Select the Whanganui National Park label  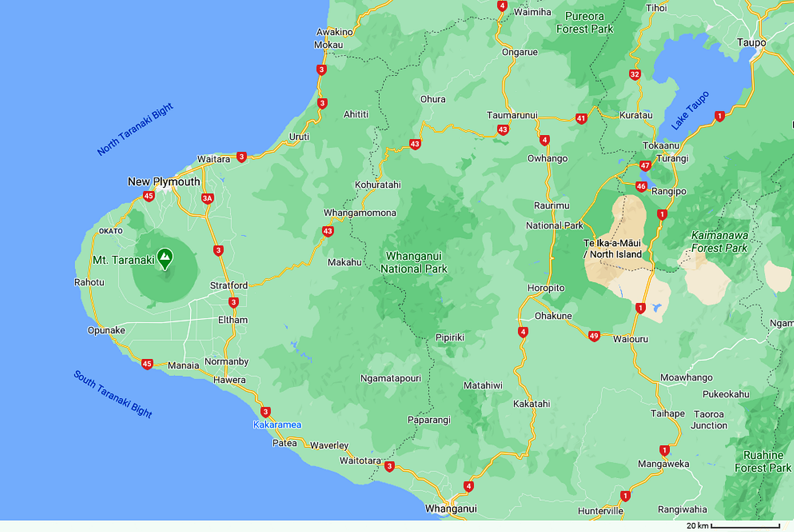[x=414, y=262]
